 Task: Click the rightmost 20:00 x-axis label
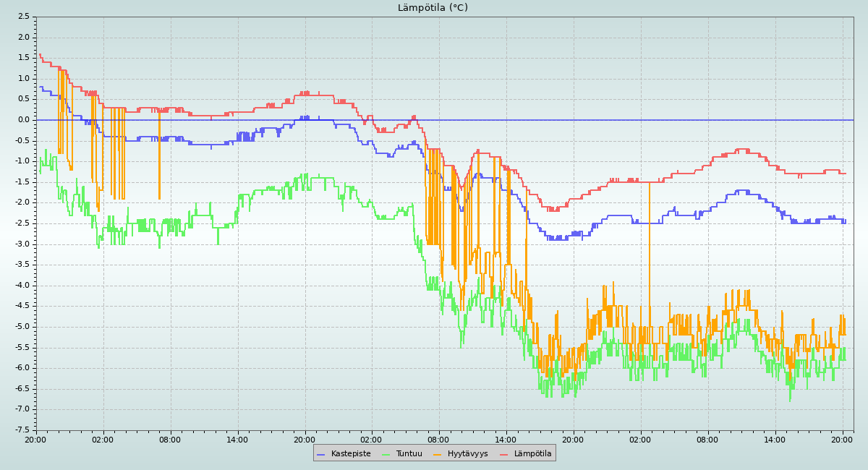coord(842,439)
